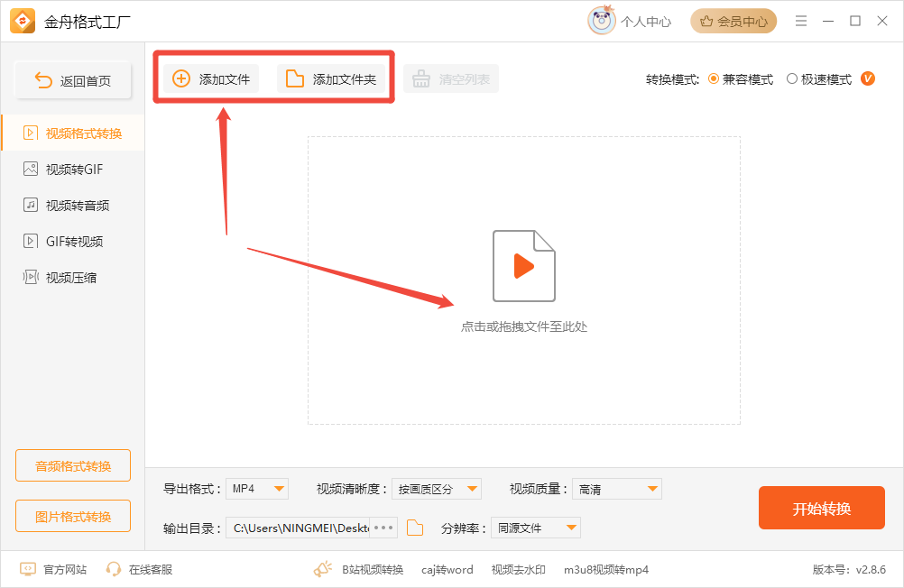The height and width of the screenshot is (588, 904).
Task: Expand the 分辨率 同源文件 dropdown
Action: pyautogui.click(x=536, y=528)
